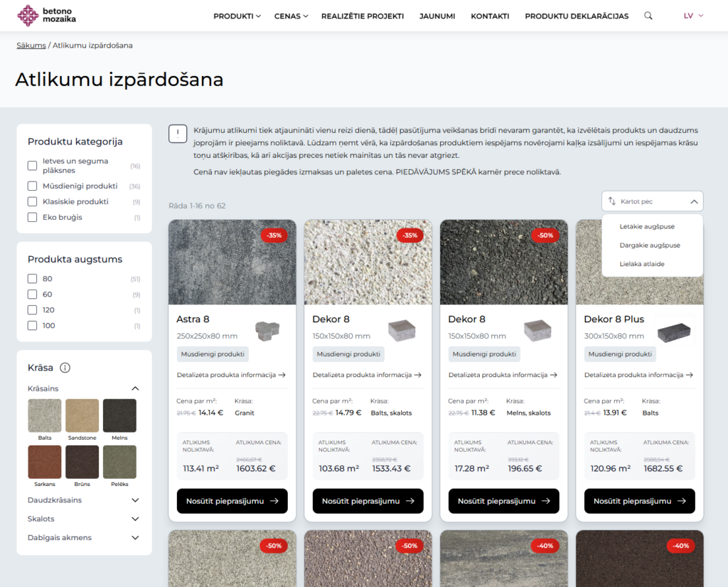Click the Krāsa info circle icon
This screenshot has height=587, width=728.
(65, 368)
